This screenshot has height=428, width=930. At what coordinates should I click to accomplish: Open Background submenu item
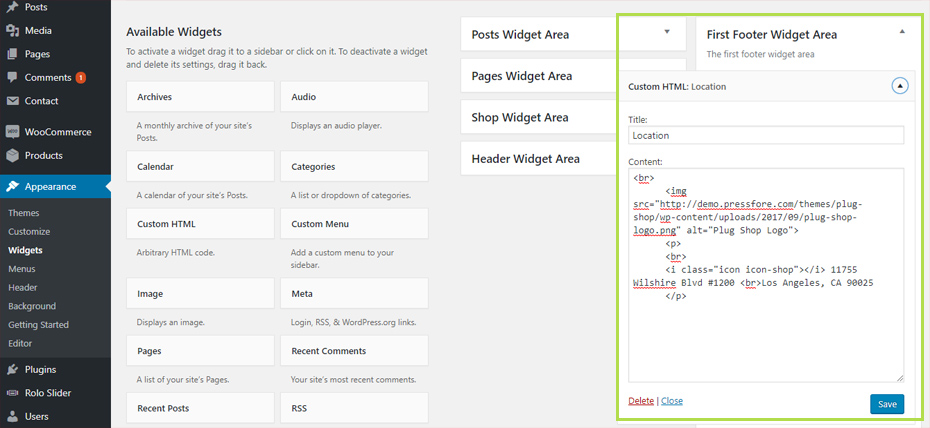click(32, 306)
